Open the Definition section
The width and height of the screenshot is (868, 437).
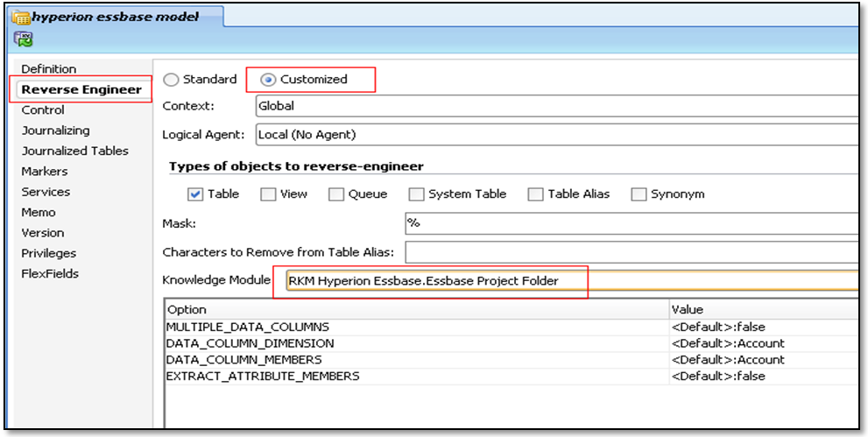[49, 69]
